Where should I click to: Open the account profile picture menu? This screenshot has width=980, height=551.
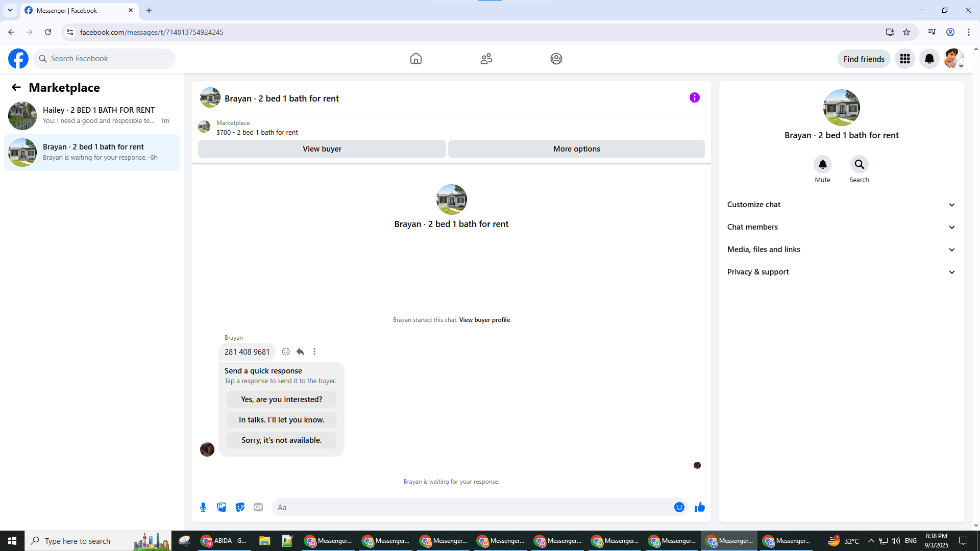tap(954, 59)
